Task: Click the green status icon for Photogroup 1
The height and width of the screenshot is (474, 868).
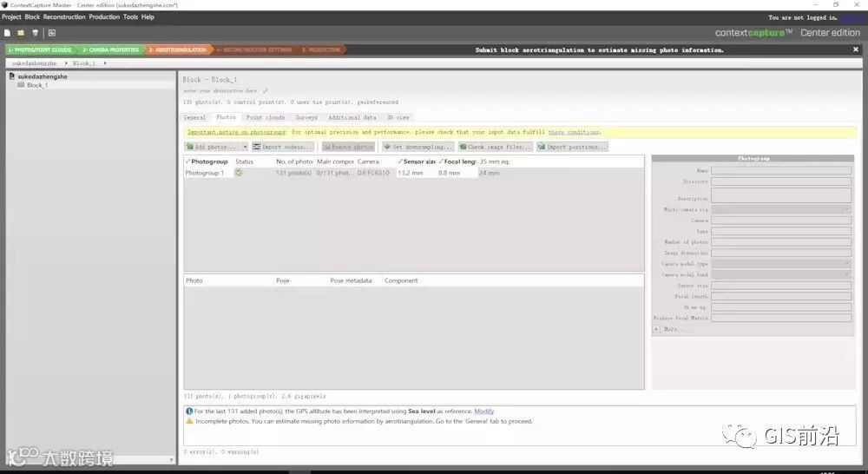Action: pyautogui.click(x=239, y=173)
